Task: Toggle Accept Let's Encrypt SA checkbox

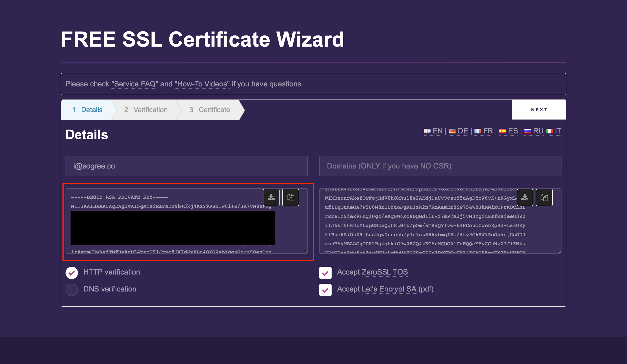Action: click(325, 290)
